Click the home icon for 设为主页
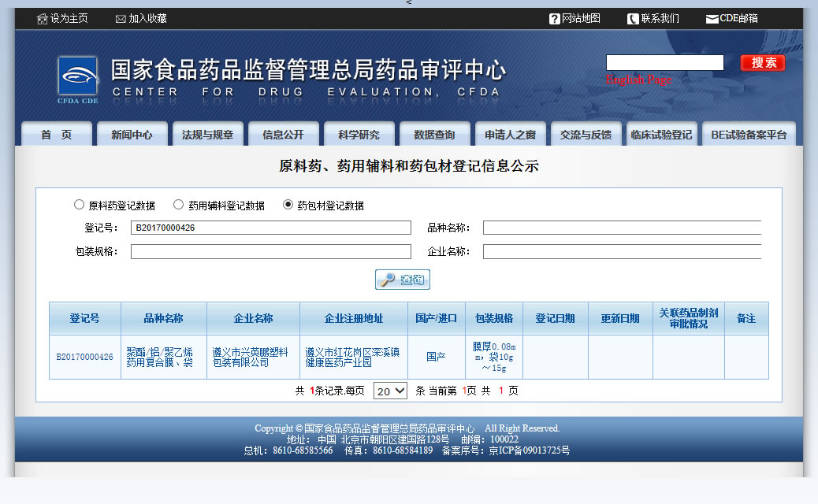 pyautogui.click(x=42, y=19)
